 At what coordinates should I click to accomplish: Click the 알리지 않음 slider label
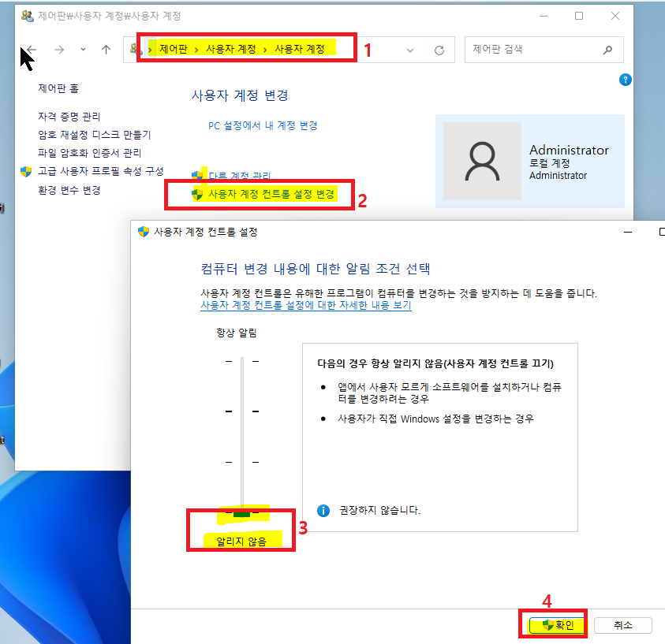(241, 541)
